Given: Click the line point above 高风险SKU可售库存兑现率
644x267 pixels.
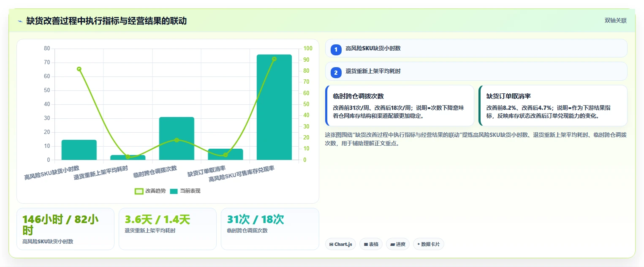Looking at the screenshot, I should pyautogui.click(x=274, y=59).
